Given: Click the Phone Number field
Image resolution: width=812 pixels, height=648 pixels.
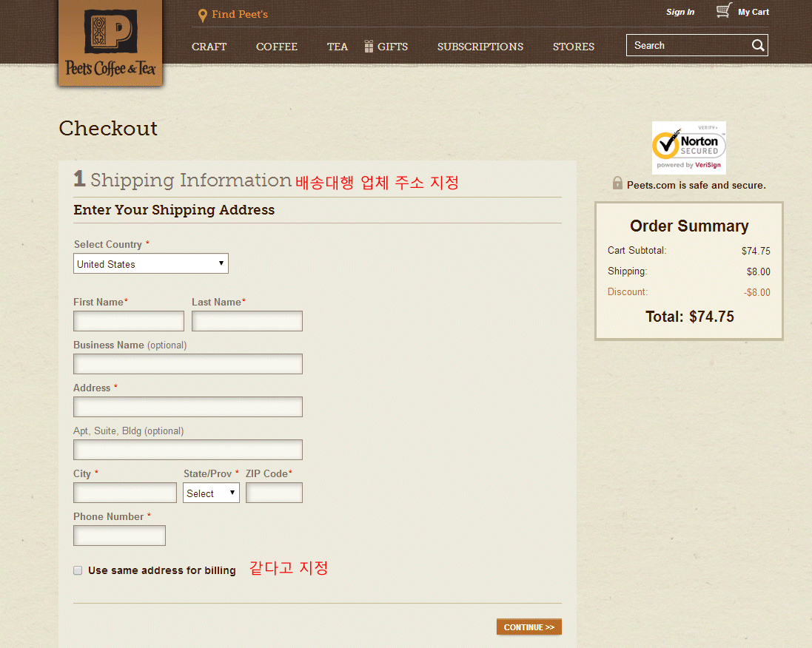Looking at the screenshot, I should tap(119, 536).
